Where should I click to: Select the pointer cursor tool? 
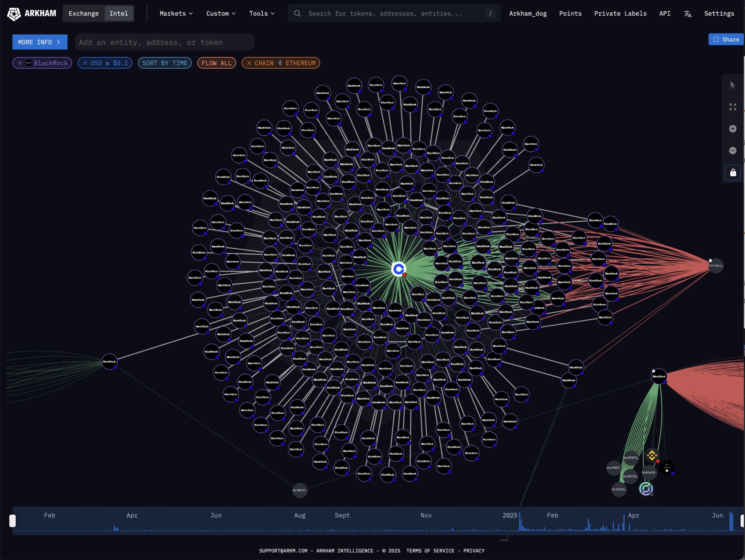click(732, 85)
